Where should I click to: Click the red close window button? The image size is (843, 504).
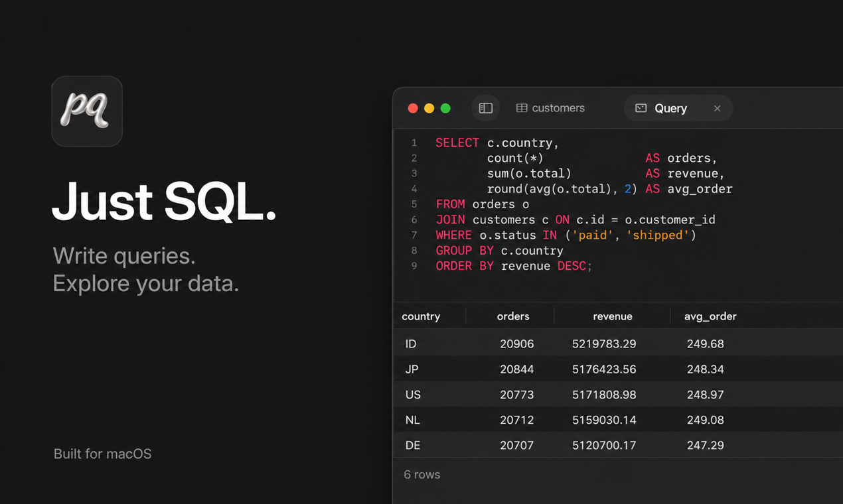413,108
